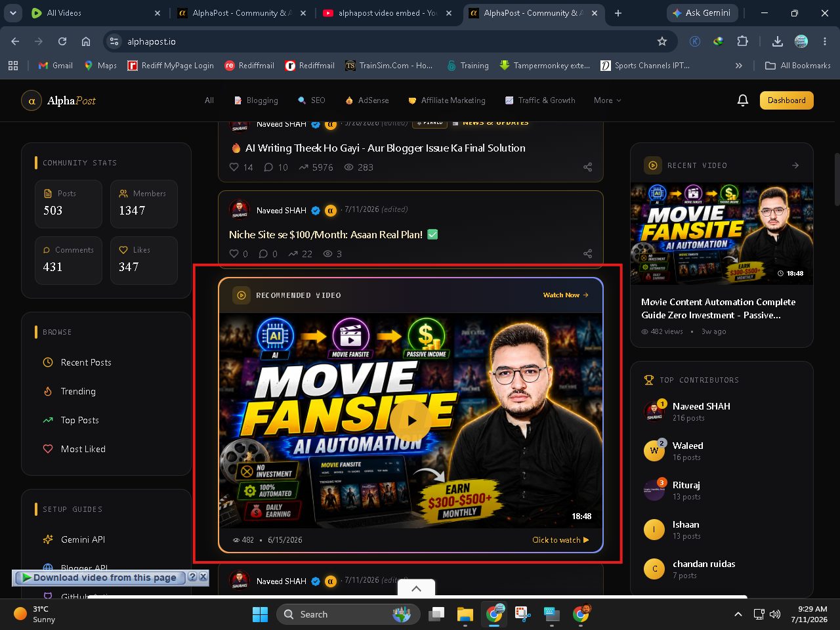Screen dimensions: 840x630
Task: Show more bookmarks overflow chevron
Action: point(739,66)
